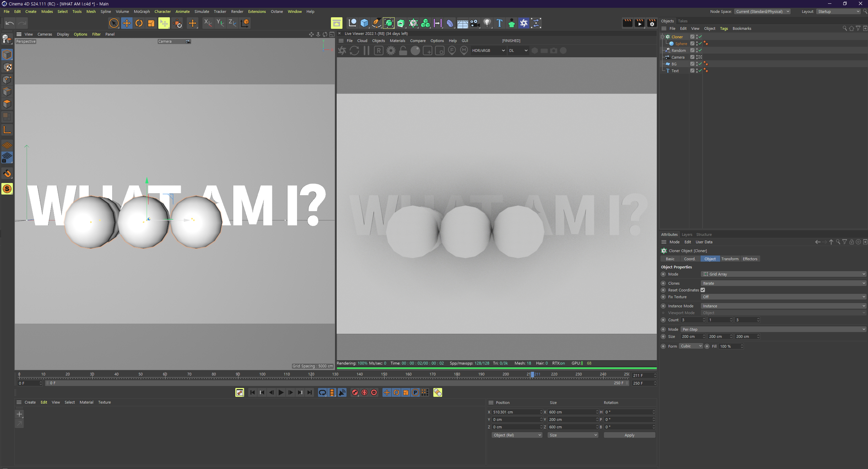Open DL kernel dropdown in Live Viewer
Viewport: 868px width, 469px height.
(x=518, y=50)
